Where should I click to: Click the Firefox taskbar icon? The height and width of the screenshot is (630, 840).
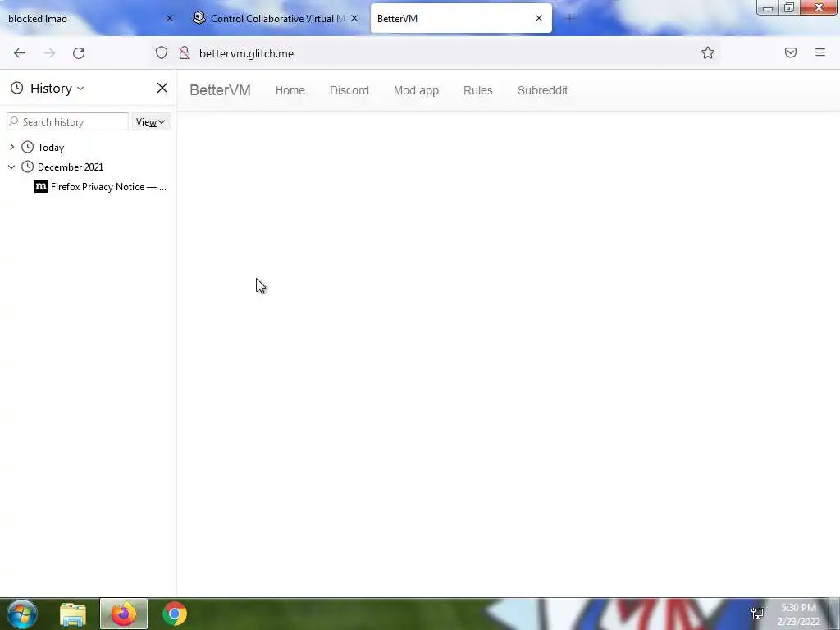click(124, 614)
